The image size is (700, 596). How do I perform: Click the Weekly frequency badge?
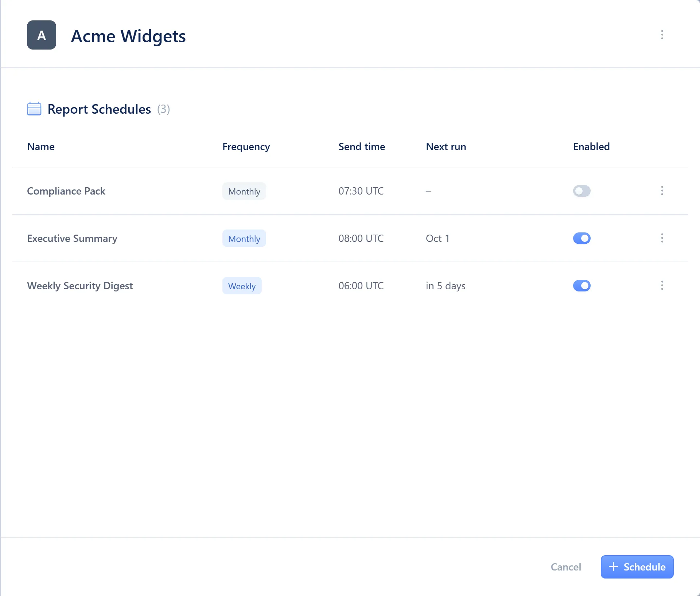click(242, 286)
